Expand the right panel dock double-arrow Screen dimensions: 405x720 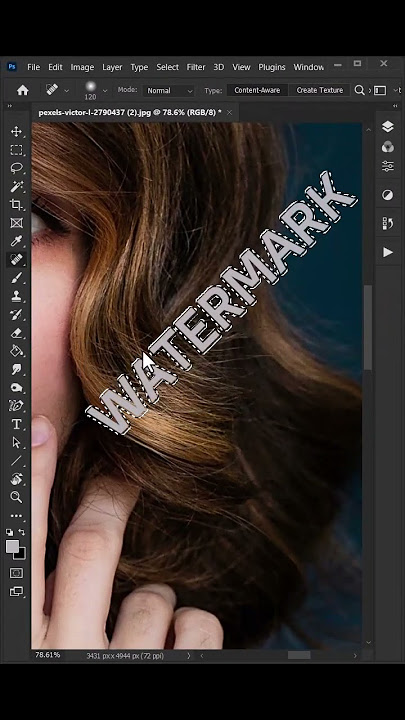pyautogui.click(x=395, y=106)
